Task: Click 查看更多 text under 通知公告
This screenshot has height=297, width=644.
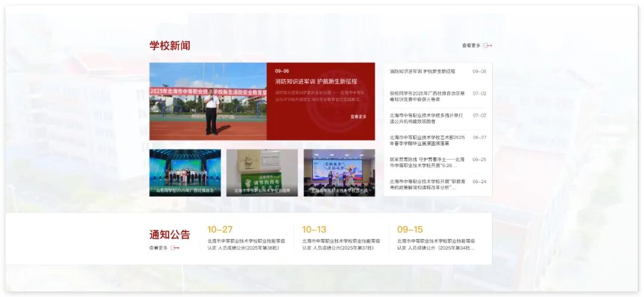Action: pyautogui.click(x=158, y=248)
